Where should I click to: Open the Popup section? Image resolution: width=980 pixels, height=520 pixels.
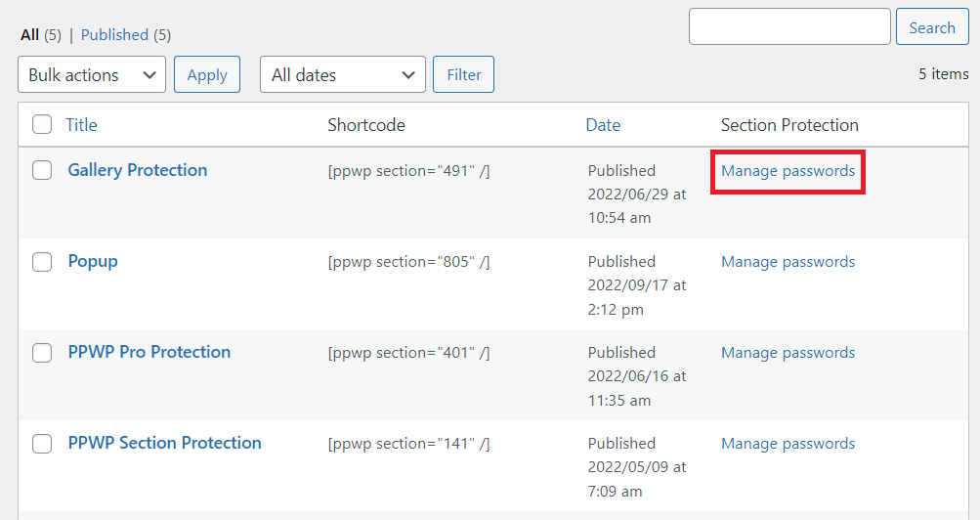(x=93, y=261)
